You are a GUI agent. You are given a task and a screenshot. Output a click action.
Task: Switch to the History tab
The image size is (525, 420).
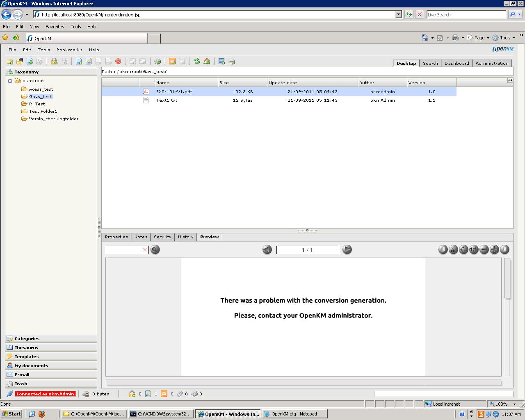pyautogui.click(x=185, y=237)
